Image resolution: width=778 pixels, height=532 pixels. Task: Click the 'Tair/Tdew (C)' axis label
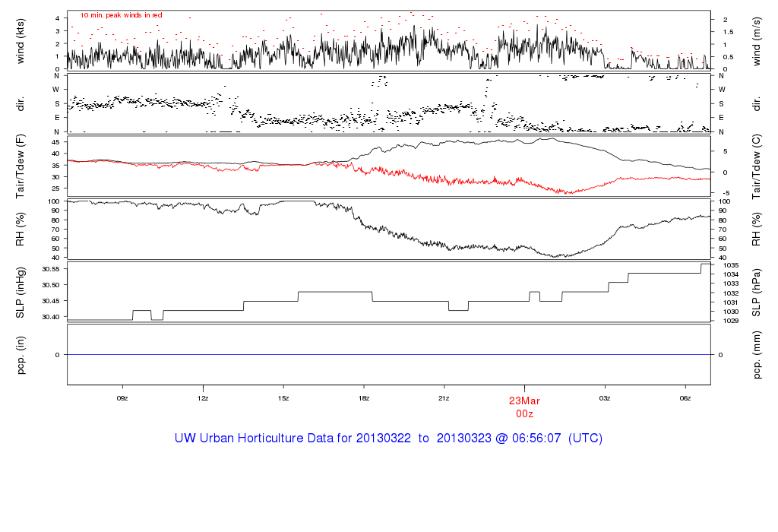pos(756,166)
